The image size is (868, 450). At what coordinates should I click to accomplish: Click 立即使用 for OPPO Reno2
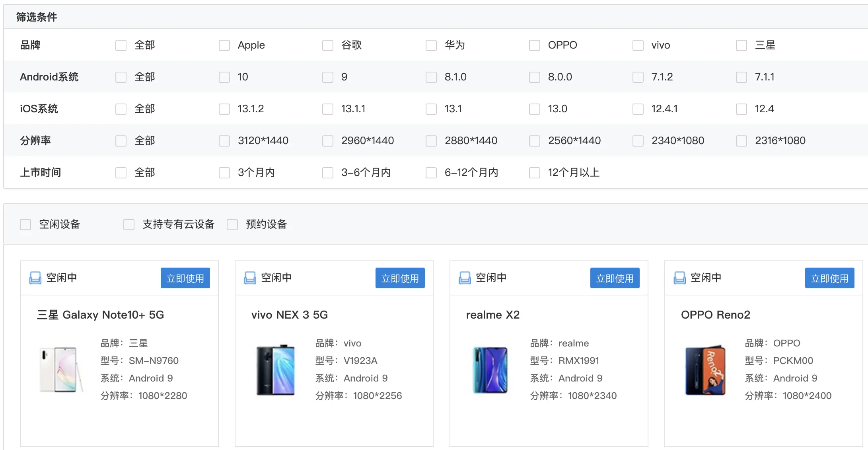pos(829,278)
